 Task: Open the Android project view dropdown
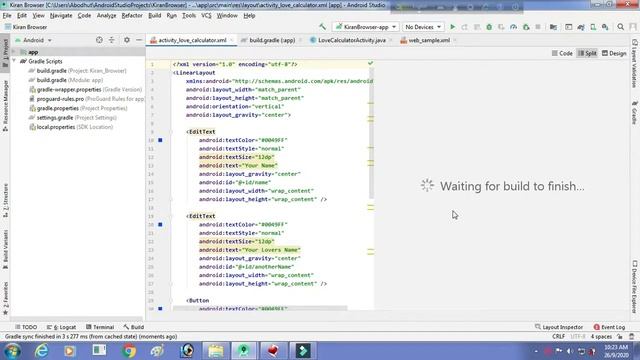33,40
